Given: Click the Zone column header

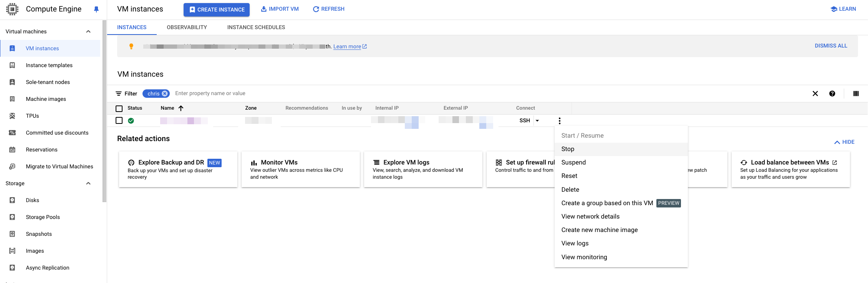Looking at the screenshot, I should tap(251, 108).
